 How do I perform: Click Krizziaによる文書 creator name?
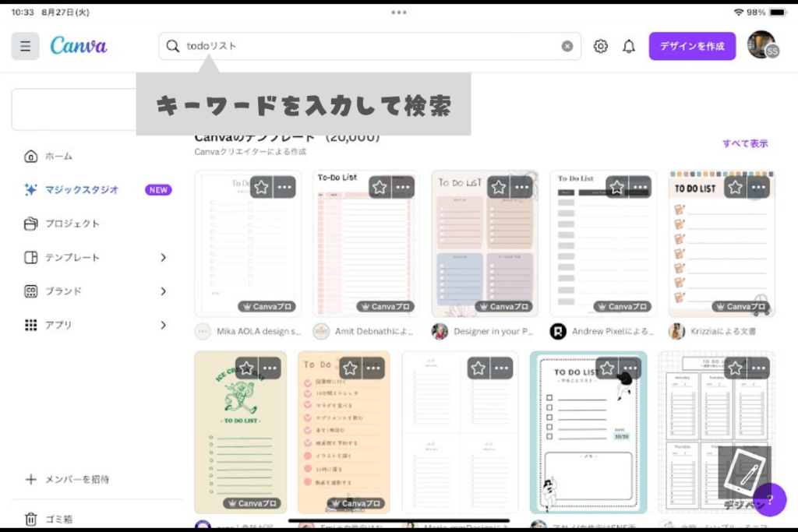[723, 332]
